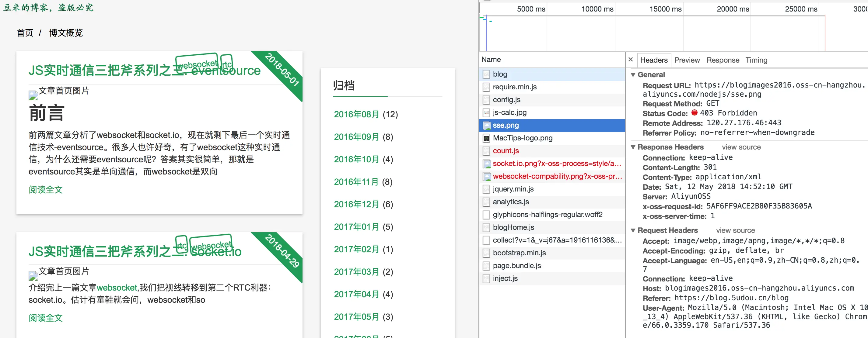This screenshot has height=338, width=868.
Task: Click the broken article image in first post
Action: pyautogui.click(x=33, y=95)
